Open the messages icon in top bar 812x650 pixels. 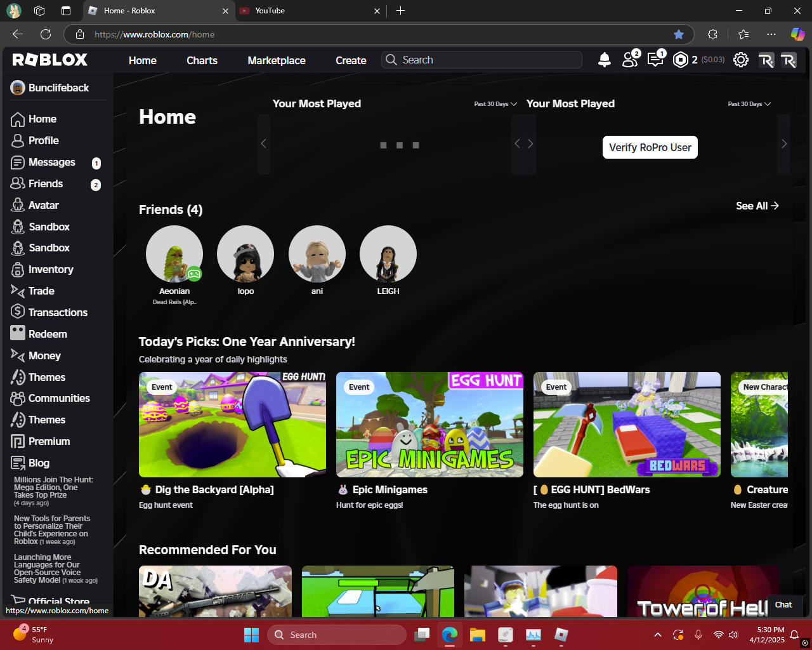[655, 59]
